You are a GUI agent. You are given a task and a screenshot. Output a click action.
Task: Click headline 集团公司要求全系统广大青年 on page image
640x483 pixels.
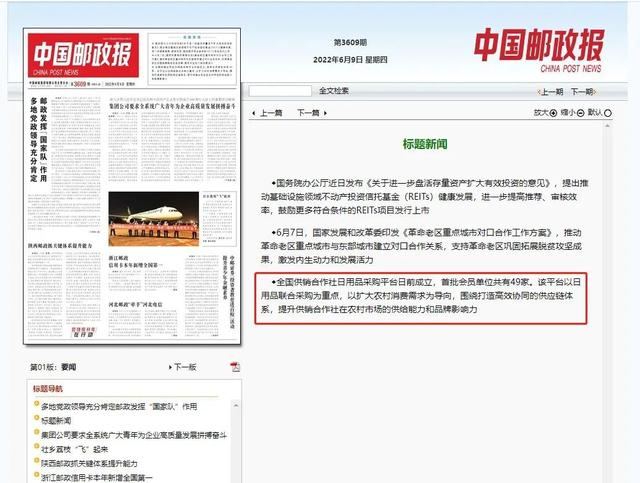pos(172,106)
